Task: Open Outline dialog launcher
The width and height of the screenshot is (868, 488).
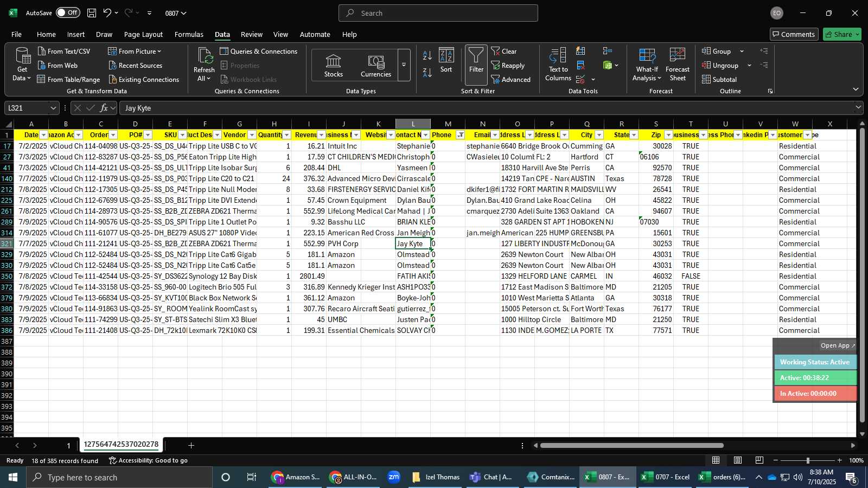Action: point(770,91)
